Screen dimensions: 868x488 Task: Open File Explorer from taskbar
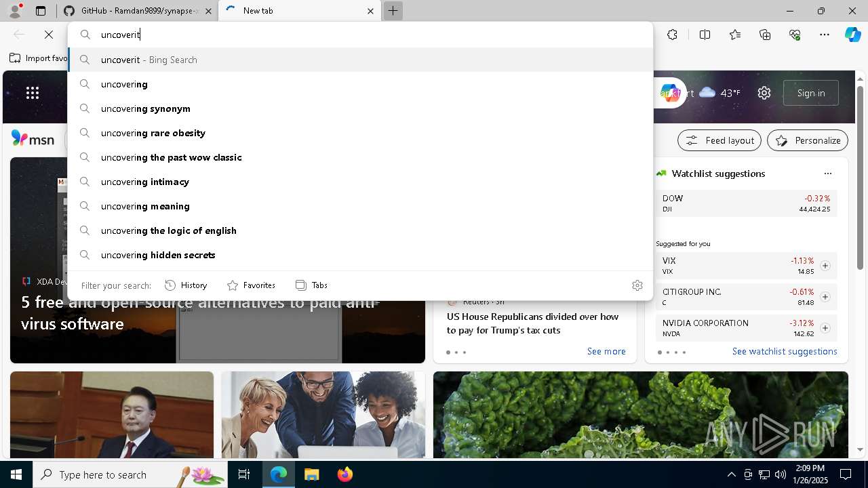311,474
